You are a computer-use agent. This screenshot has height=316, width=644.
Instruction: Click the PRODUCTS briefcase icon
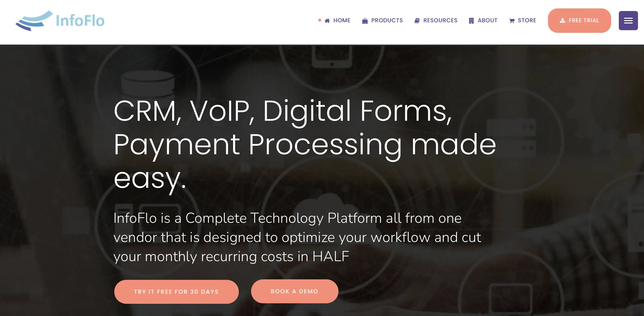pyautogui.click(x=364, y=20)
